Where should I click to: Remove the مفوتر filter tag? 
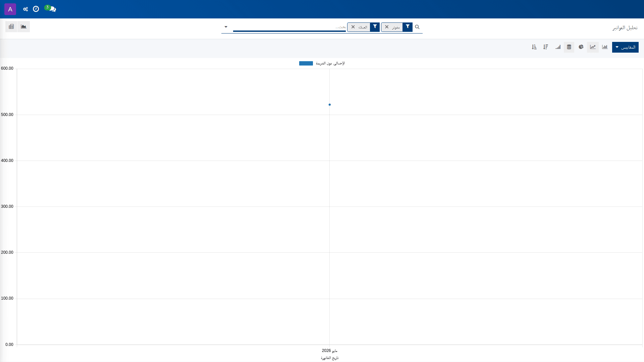(x=387, y=27)
